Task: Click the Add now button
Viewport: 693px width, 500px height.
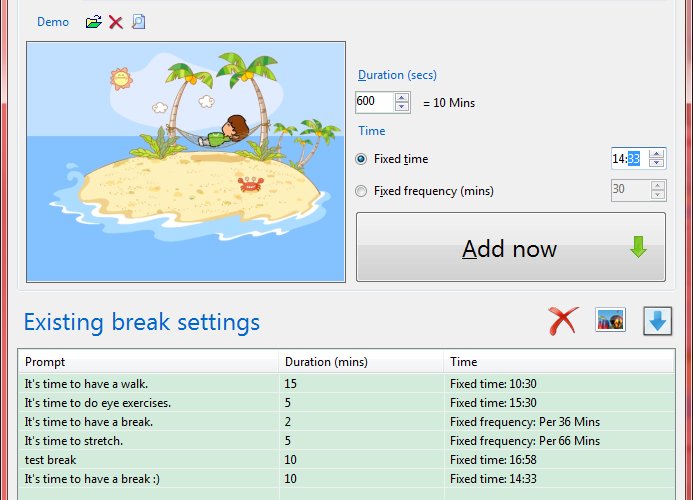Action: coord(511,247)
